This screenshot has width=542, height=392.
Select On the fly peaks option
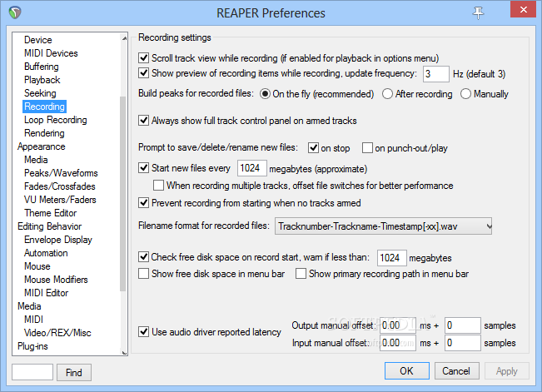tap(265, 94)
